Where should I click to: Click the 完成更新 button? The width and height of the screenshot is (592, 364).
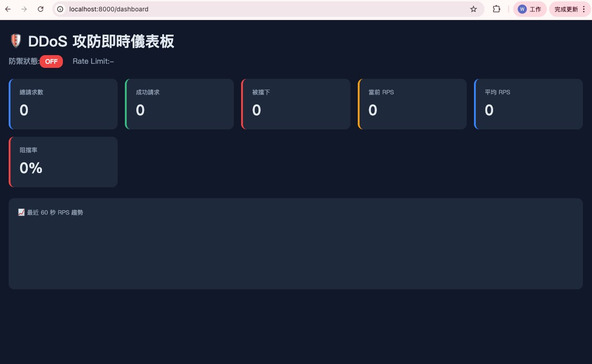(566, 9)
